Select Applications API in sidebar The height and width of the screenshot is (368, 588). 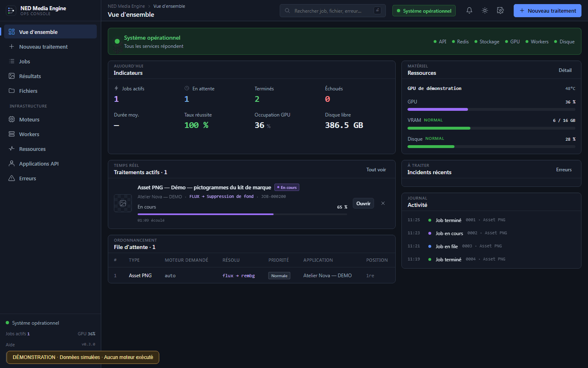(x=50, y=164)
